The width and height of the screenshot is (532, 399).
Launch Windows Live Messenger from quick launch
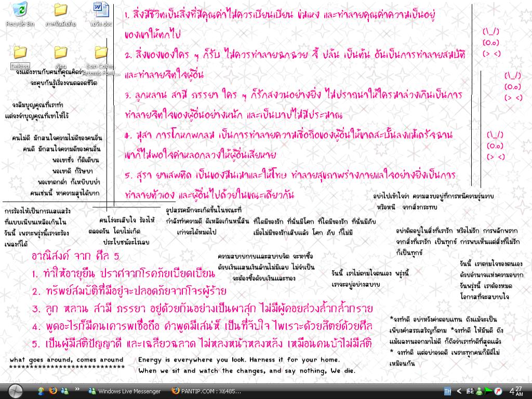click(64, 391)
